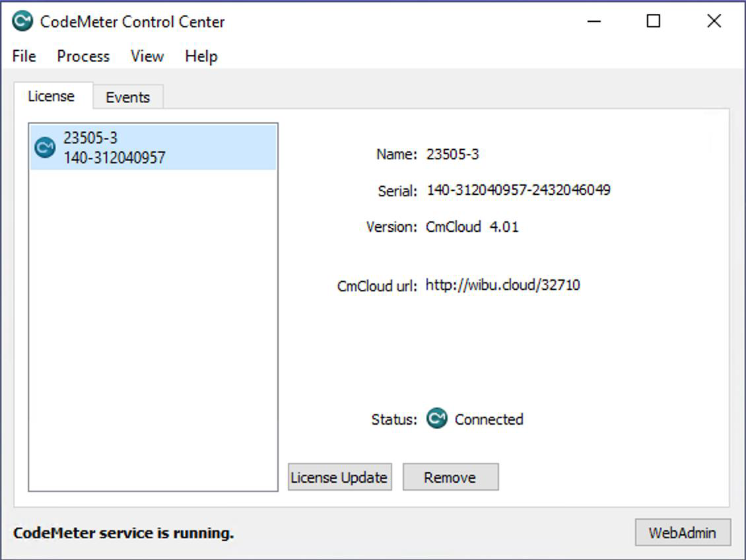Click the CmCloud url http://wibu.cloud/32710
The width and height of the screenshot is (746, 560).
[502, 285]
